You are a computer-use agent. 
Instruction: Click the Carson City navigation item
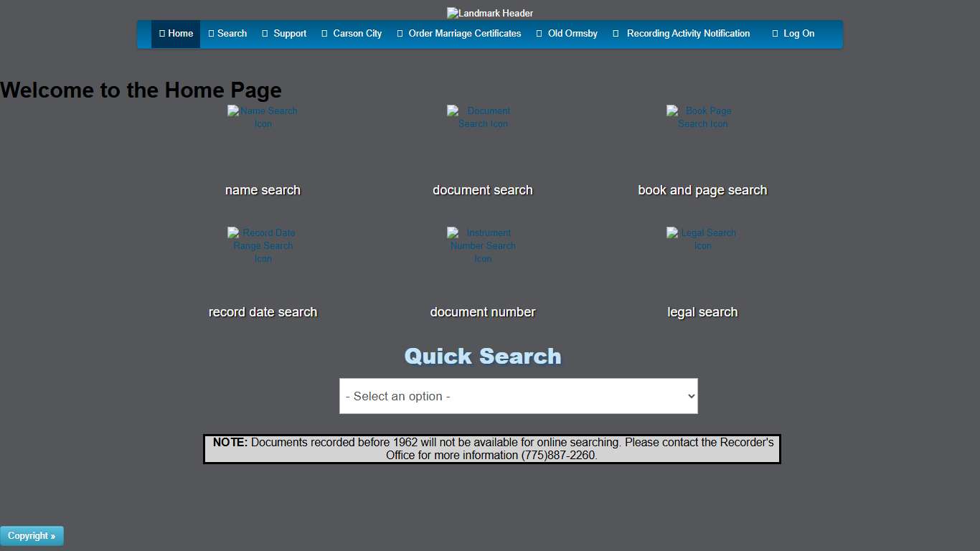[352, 33]
